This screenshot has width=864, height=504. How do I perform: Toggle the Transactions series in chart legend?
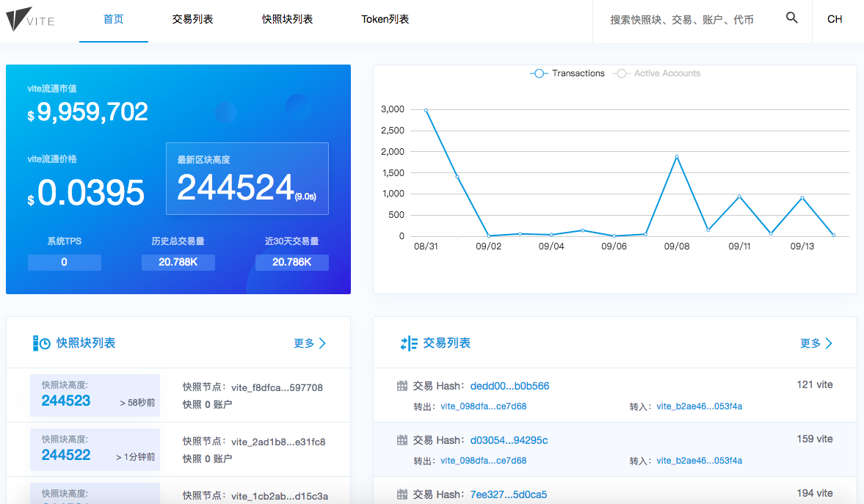coord(567,73)
